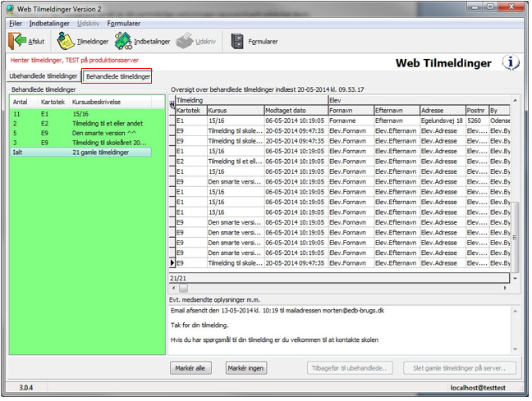Click scroll up arrow of the message text box
This screenshot has height=401, width=532.
515,311
